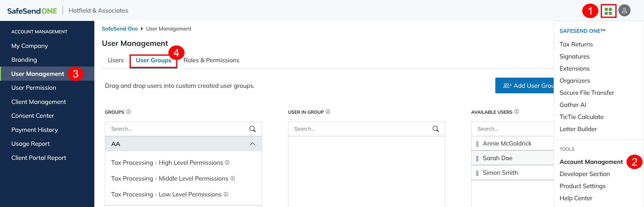Click the search icon in Groups list
This screenshot has width=644, height=207.
click(252, 129)
